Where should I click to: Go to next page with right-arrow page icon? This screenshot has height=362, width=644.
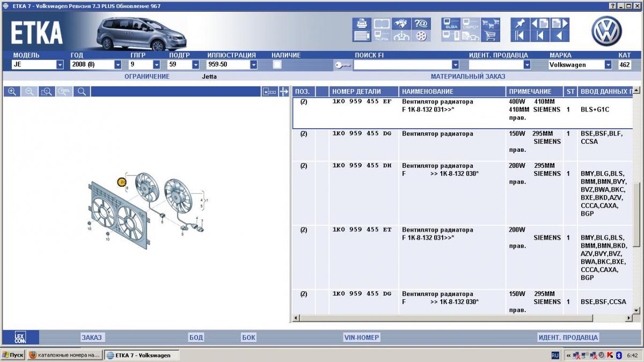click(x=559, y=24)
